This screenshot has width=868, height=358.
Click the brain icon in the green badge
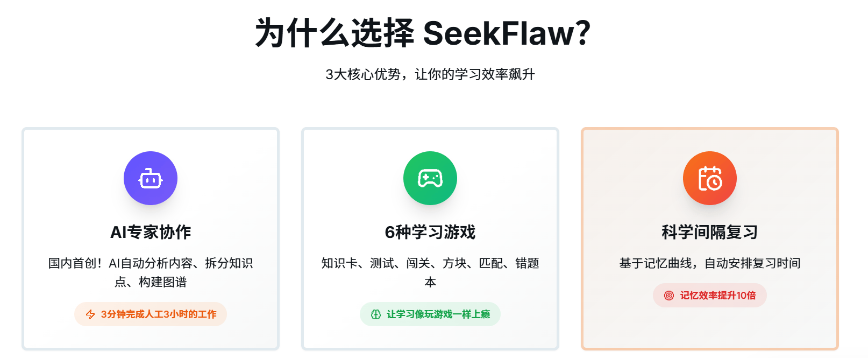point(376,314)
